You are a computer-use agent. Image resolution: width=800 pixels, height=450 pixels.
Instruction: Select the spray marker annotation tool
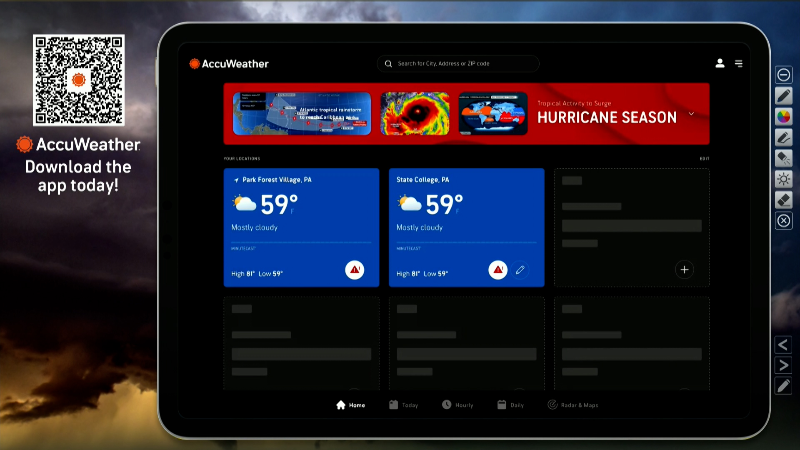[784, 158]
